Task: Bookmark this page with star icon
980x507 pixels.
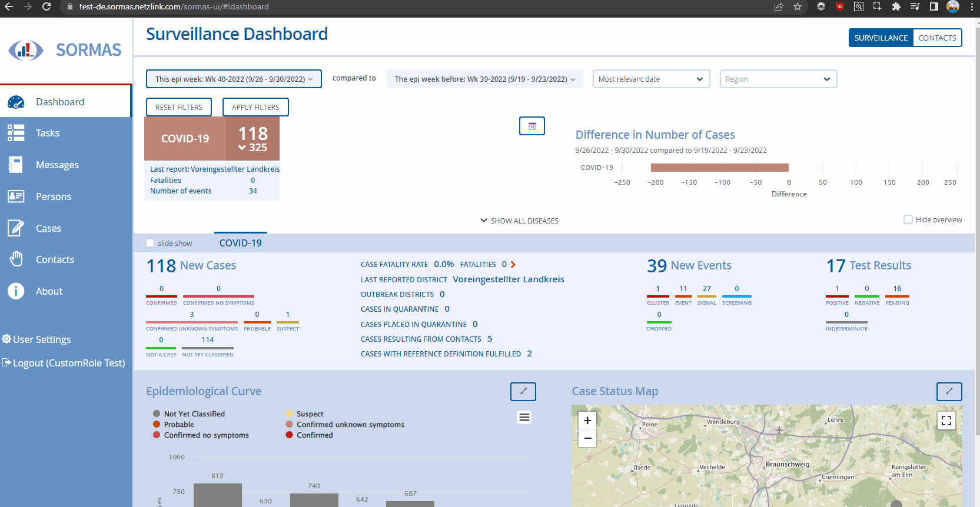Action: tap(798, 7)
